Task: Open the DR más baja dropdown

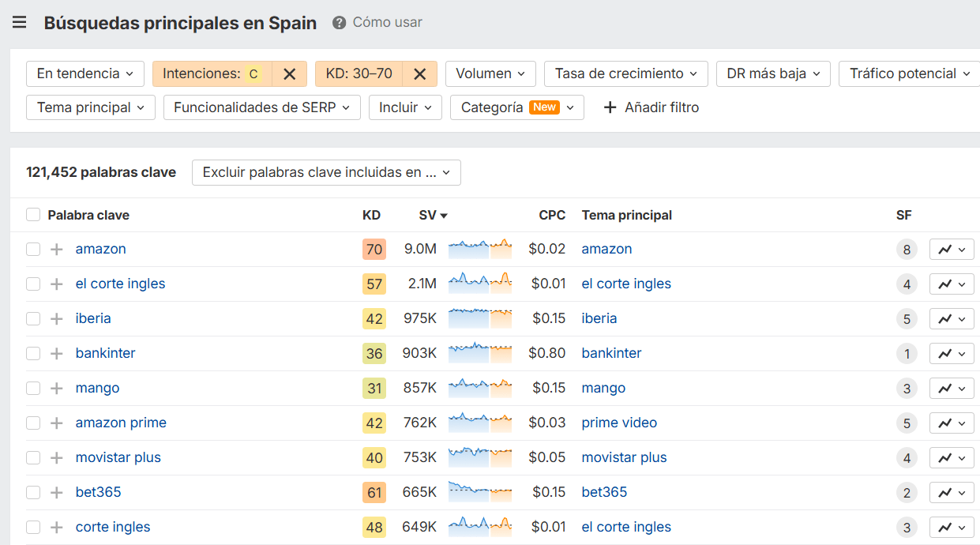Action: tap(774, 73)
